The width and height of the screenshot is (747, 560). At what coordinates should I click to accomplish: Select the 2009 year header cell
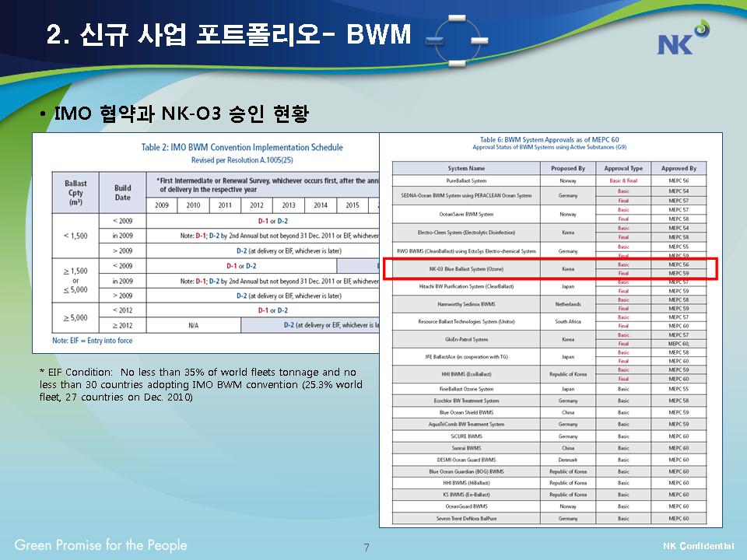(162, 205)
